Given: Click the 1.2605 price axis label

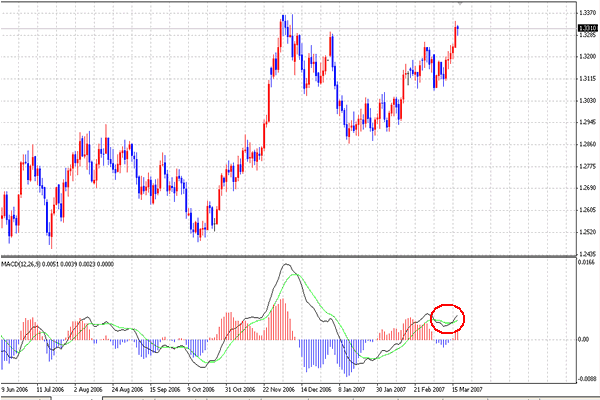Looking at the screenshot, I should 587,210.
